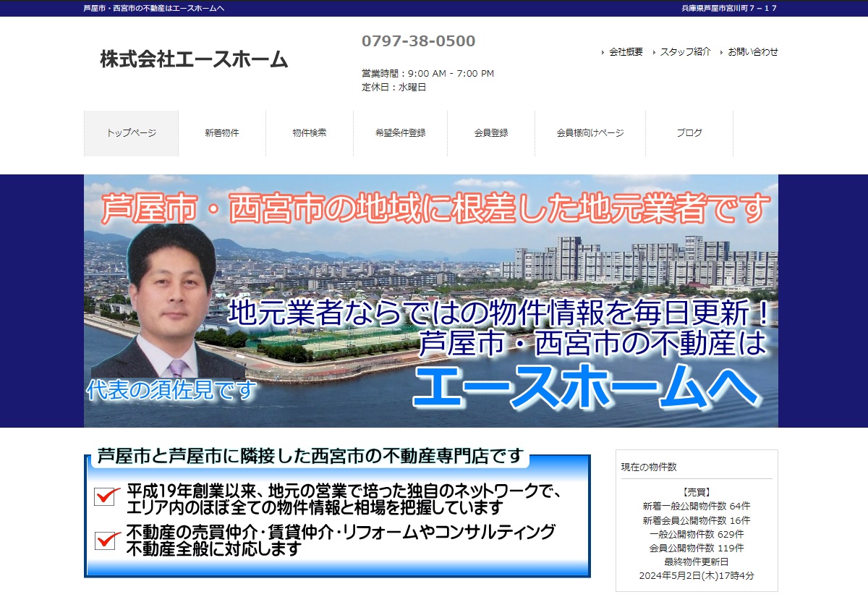Open 会員登録 navigation item

coord(491,133)
